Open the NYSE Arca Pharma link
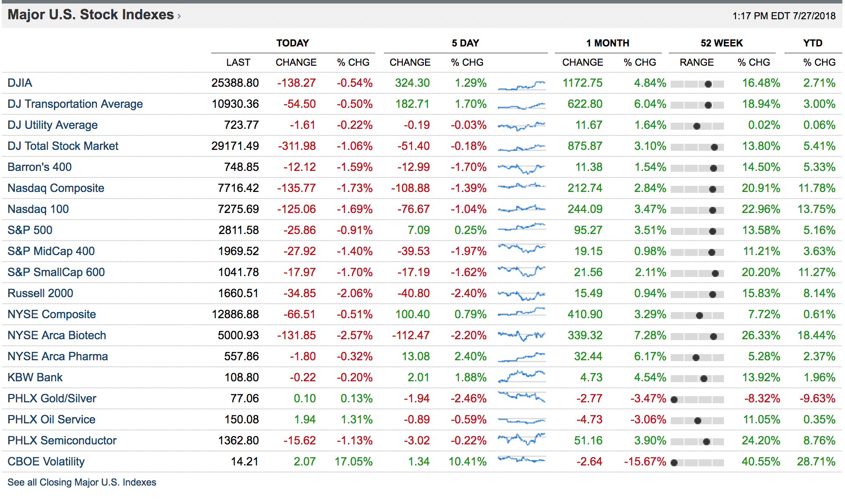The image size is (845, 504). tap(57, 356)
